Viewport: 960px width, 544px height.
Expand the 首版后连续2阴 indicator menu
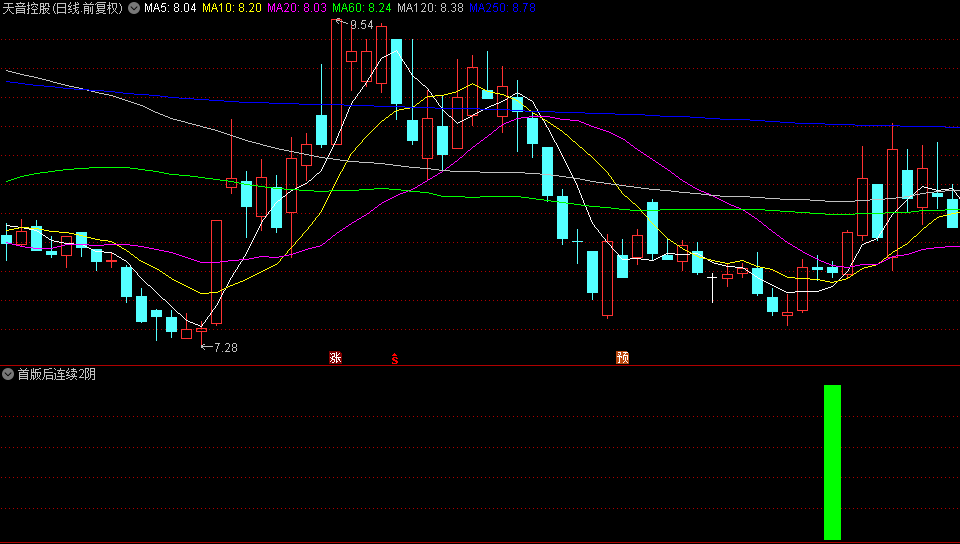click(x=8, y=374)
